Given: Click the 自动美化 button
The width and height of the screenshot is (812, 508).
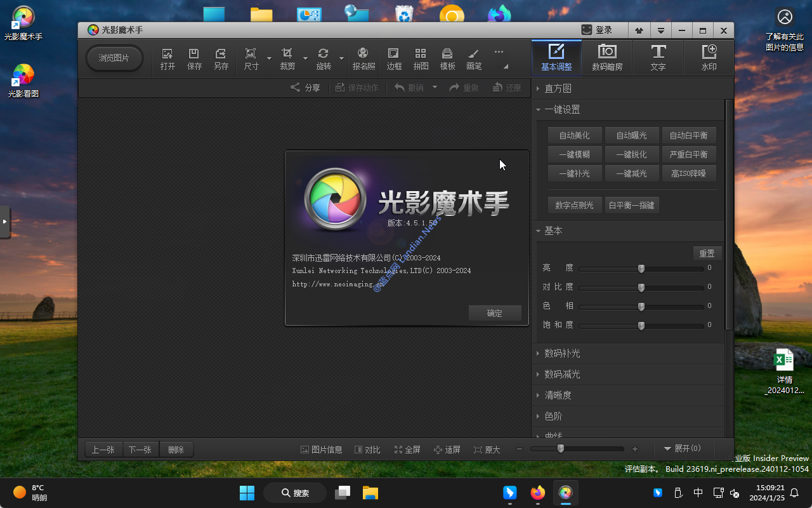Looking at the screenshot, I should [x=574, y=135].
